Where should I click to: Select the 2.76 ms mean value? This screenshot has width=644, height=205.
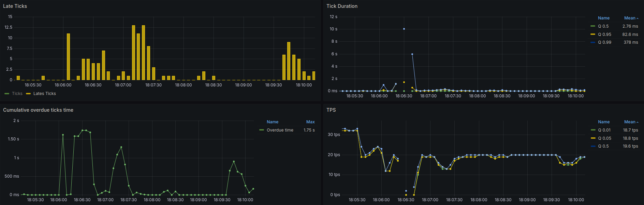(630, 26)
